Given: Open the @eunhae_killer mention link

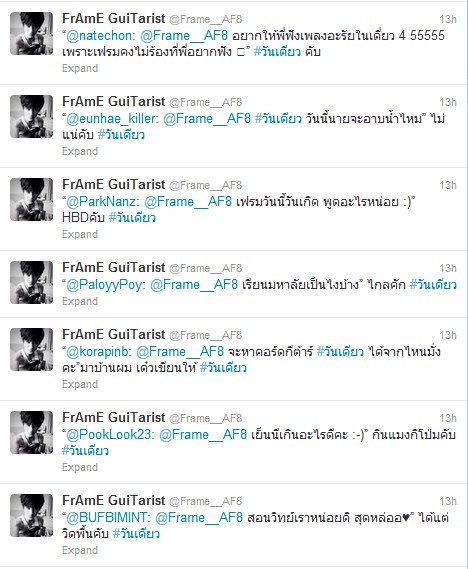Looking at the screenshot, I should 111,119.
